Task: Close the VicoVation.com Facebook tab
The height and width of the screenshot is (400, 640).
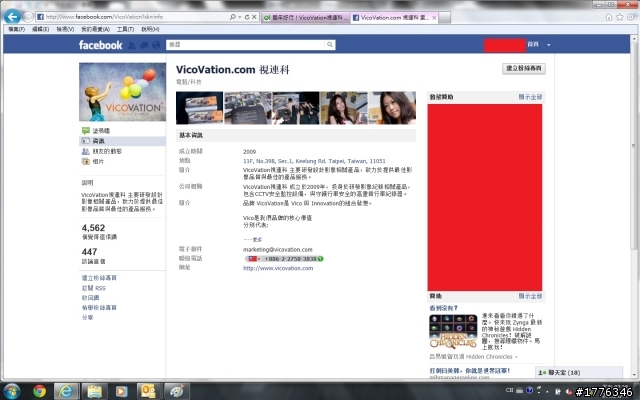Action: 434,18
